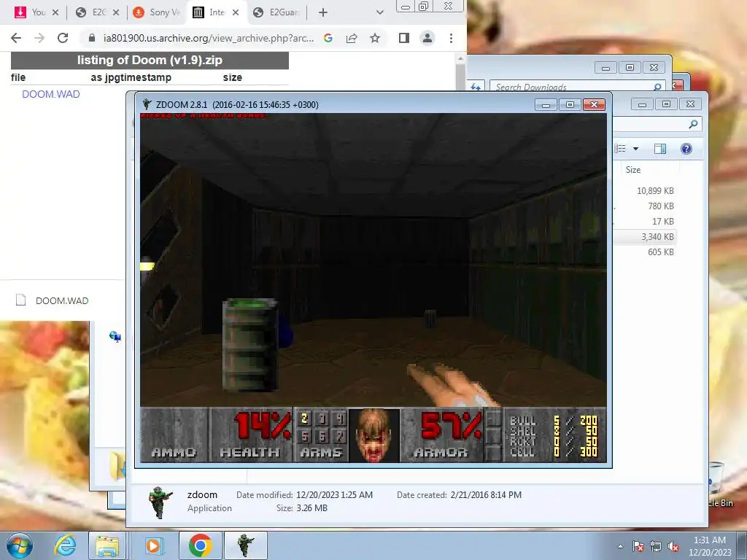Open Explorer change view dropdown arrow
The height and width of the screenshot is (560, 747).
point(635,149)
